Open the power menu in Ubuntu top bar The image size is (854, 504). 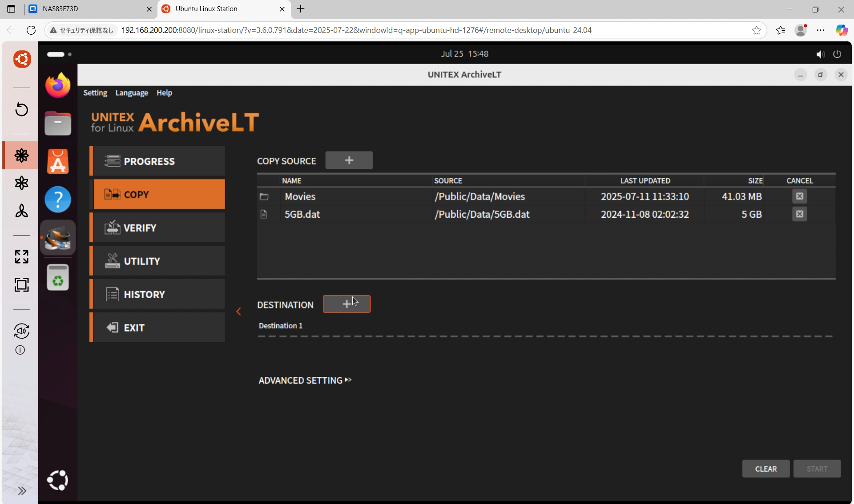click(x=837, y=54)
